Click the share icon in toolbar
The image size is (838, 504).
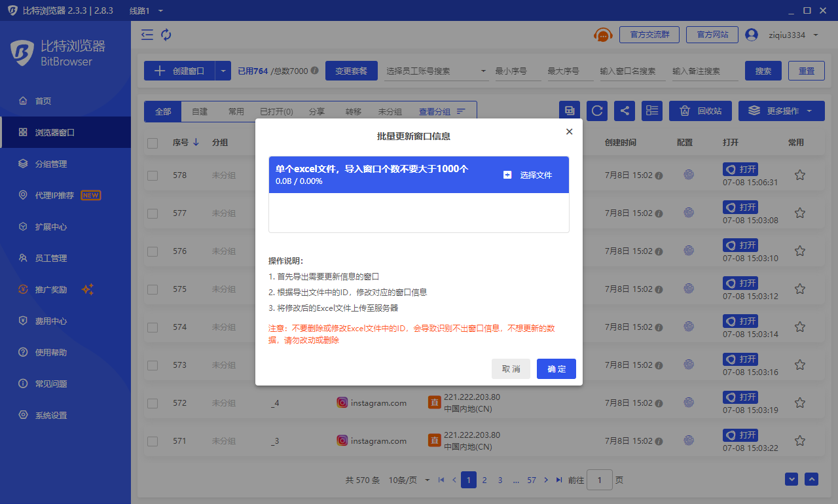click(625, 111)
